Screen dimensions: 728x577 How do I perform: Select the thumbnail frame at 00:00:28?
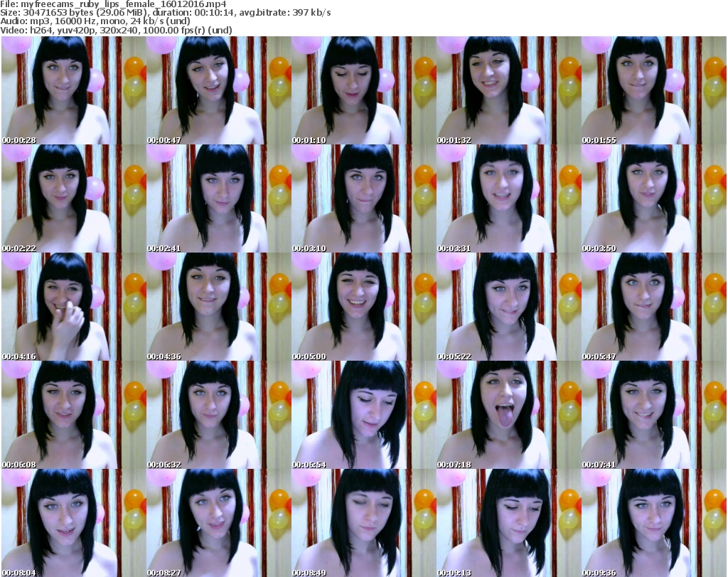coord(74,90)
